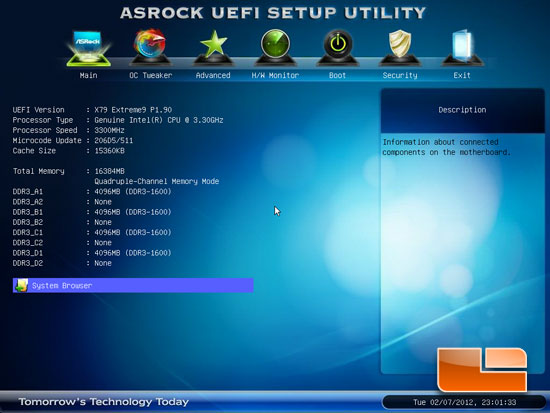Select the Advanced green star icon

tap(213, 47)
